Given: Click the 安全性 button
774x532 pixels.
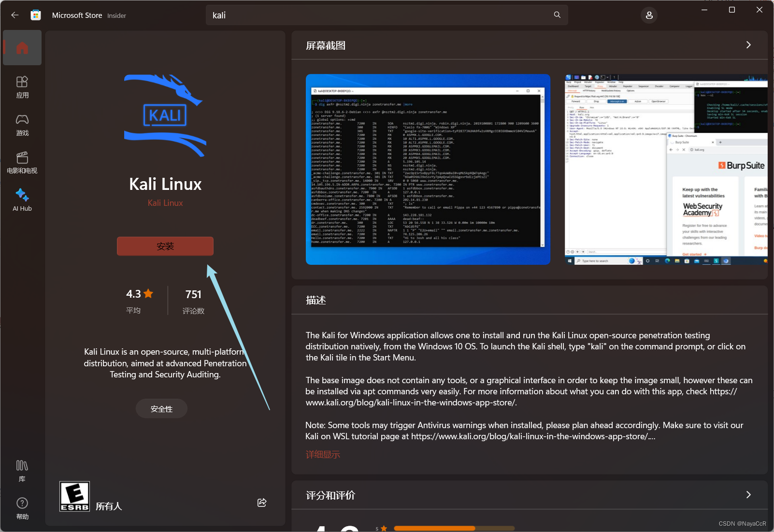Looking at the screenshot, I should tap(161, 409).
